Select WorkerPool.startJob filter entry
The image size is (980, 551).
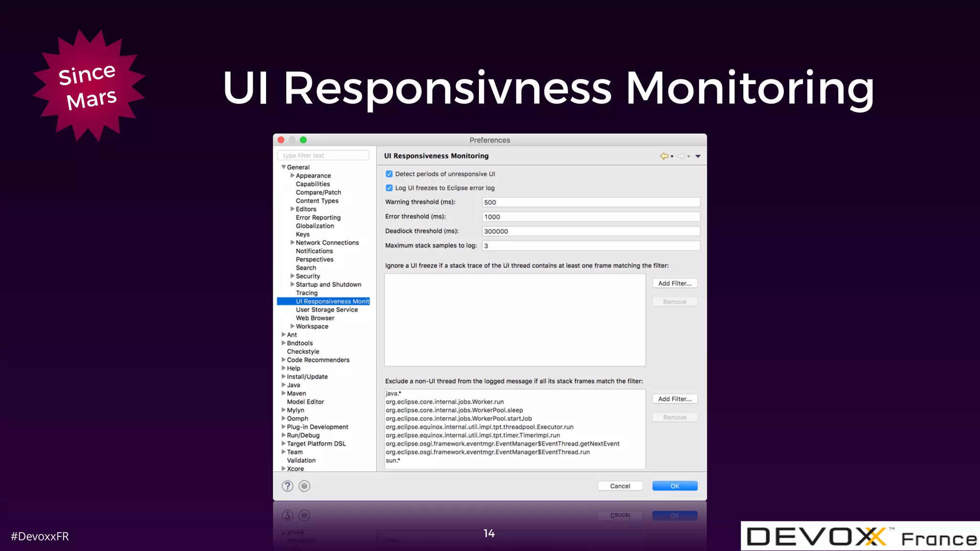[458, 419]
